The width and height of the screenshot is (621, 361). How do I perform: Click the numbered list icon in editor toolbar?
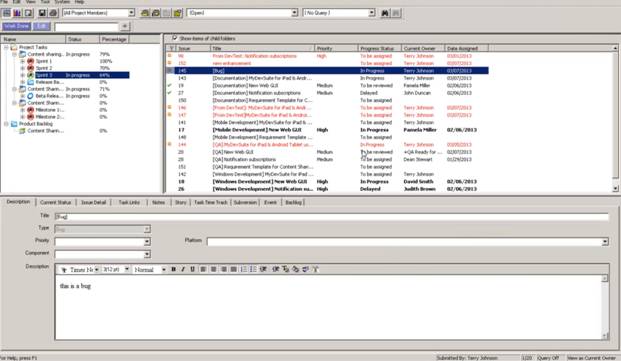coord(244,269)
